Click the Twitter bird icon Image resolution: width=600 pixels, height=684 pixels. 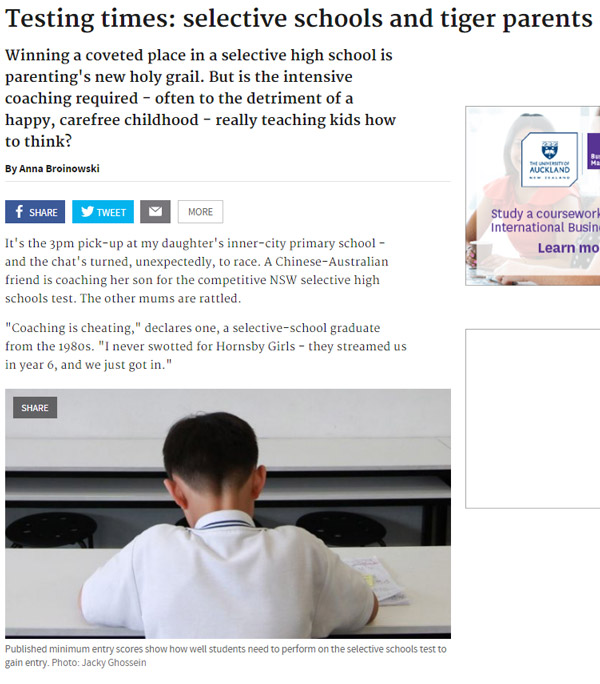(x=87, y=212)
